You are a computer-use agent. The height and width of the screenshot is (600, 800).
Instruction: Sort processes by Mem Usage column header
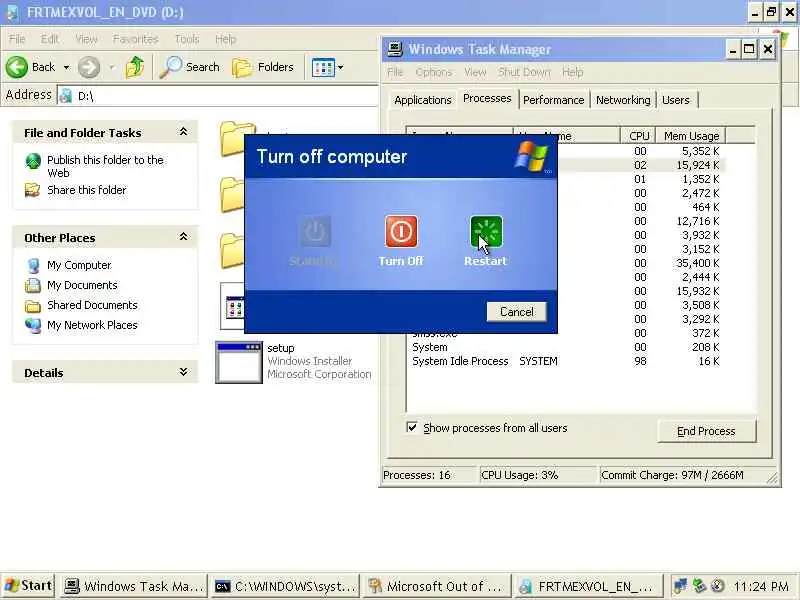(691, 136)
